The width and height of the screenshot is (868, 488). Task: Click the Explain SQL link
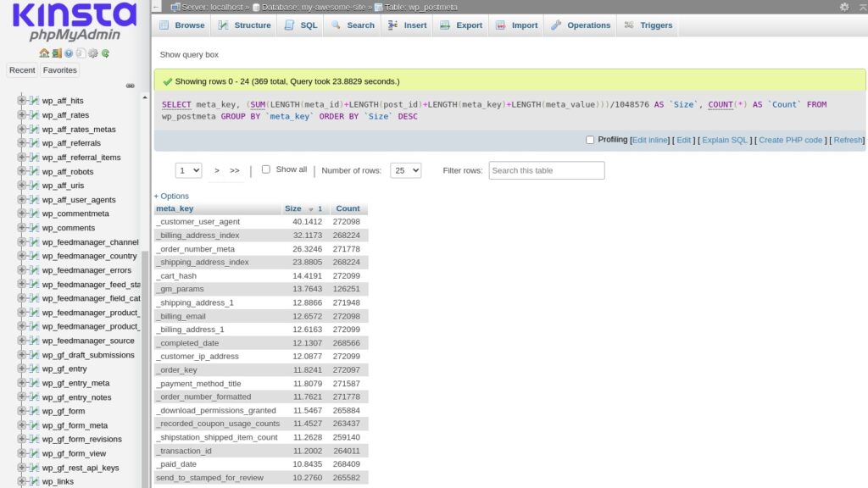pyautogui.click(x=725, y=140)
